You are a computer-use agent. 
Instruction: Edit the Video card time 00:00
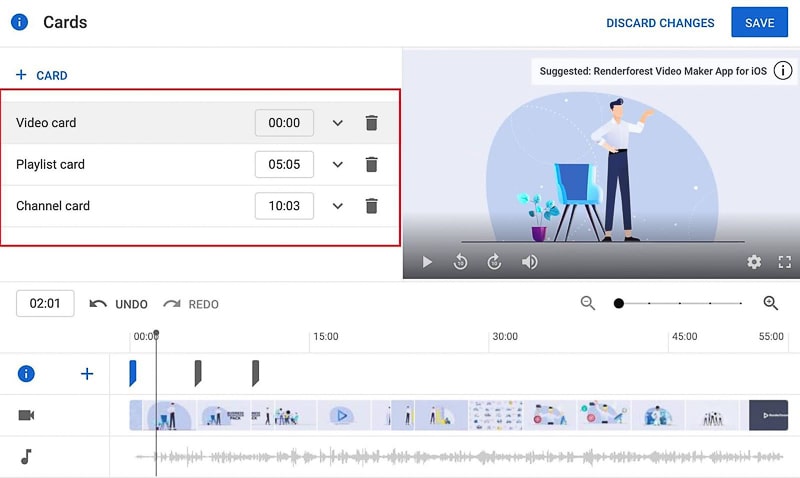pyautogui.click(x=284, y=122)
